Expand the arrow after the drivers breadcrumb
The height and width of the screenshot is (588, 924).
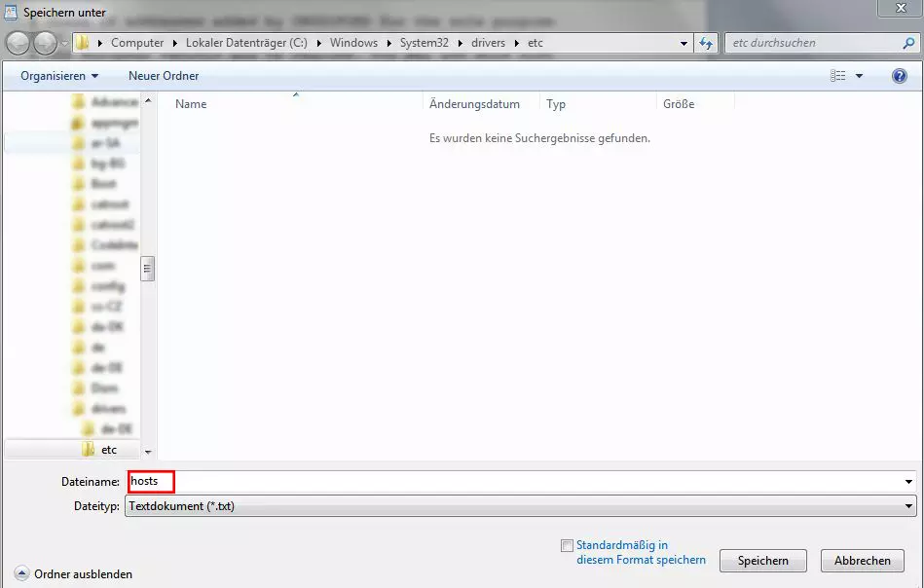tap(516, 43)
